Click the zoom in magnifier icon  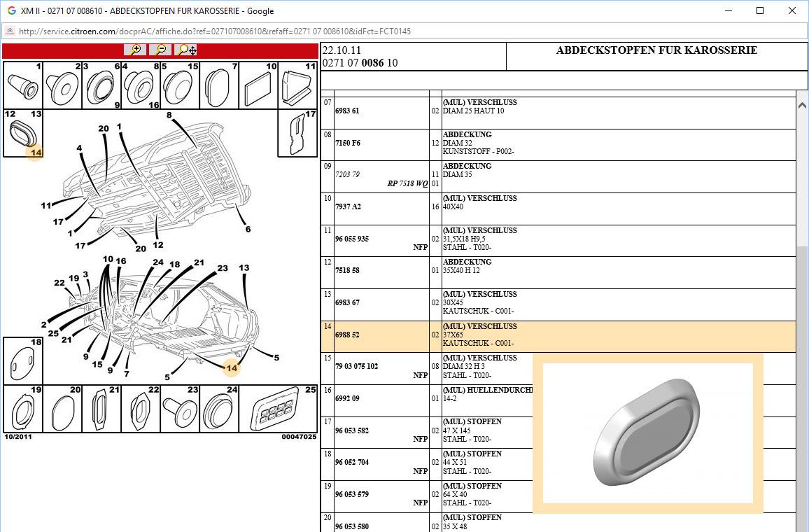[135, 50]
